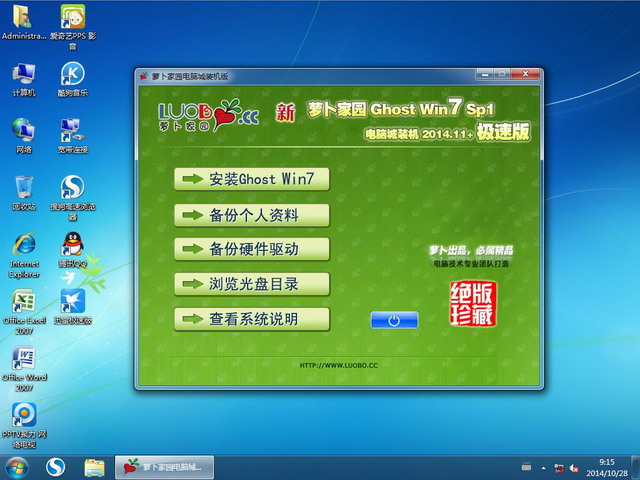The image size is (640, 480).
Task: Launch the Kugou music (酷狗音乐) icon
Action: point(72,80)
